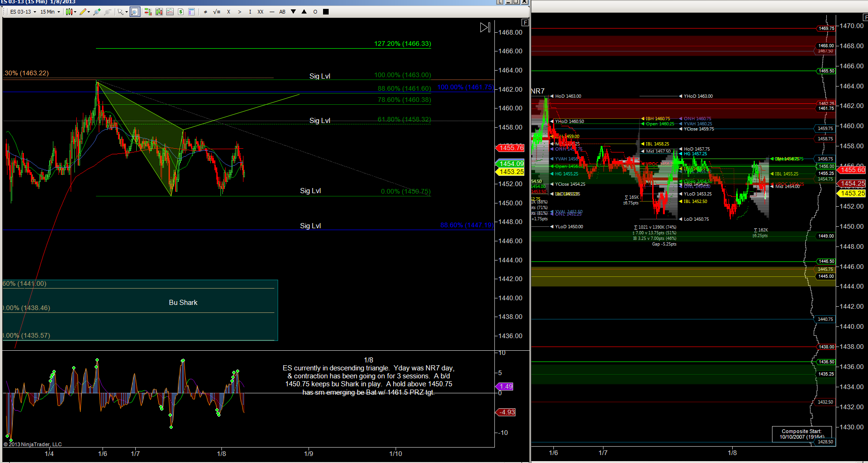Click the grayed zoom out magnifier icon
Image resolution: width=868 pixels, height=463 pixels.
(x=108, y=12)
